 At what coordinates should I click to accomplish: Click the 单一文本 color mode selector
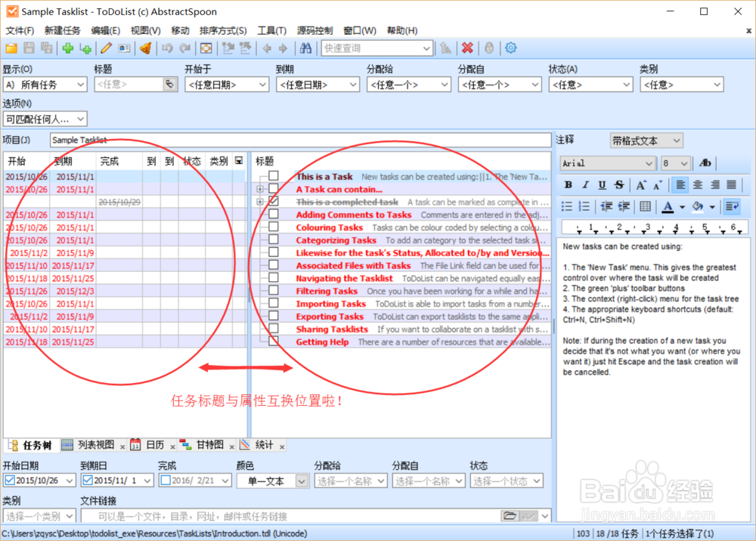pyautogui.click(x=272, y=481)
